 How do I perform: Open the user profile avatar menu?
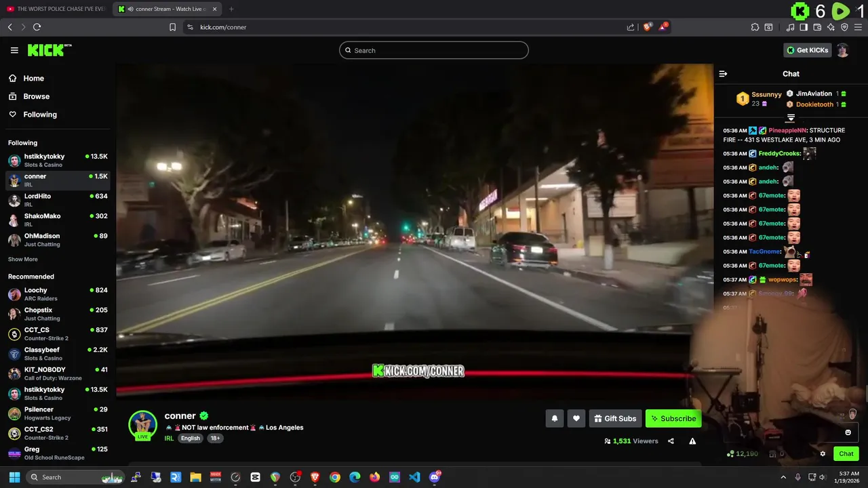[842, 50]
